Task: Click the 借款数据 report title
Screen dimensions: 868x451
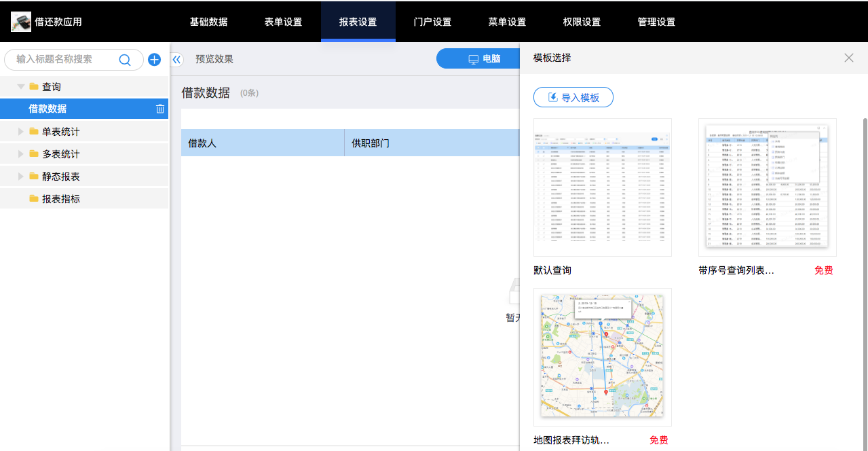Action: pyautogui.click(x=206, y=93)
